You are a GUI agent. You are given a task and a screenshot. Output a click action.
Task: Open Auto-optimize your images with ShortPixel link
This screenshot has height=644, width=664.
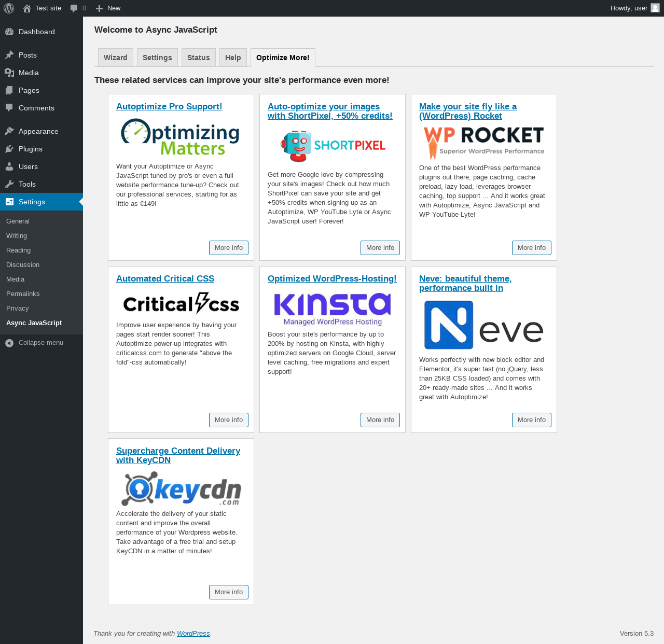click(330, 111)
